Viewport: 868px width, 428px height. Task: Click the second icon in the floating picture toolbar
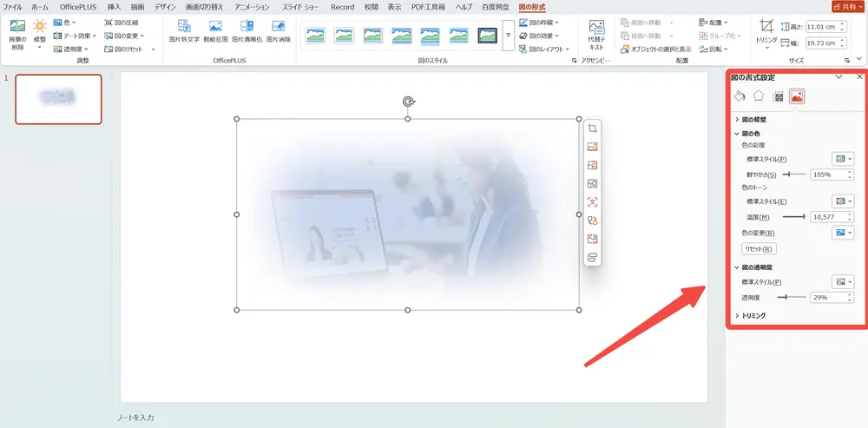(x=592, y=147)
